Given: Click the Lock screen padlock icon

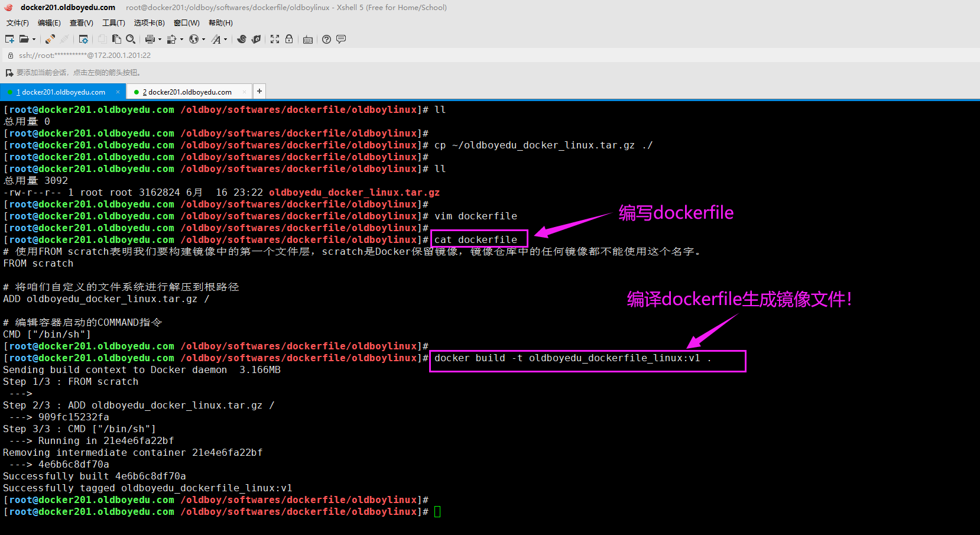Looking at the screenshot, I should tap(289, 39).
